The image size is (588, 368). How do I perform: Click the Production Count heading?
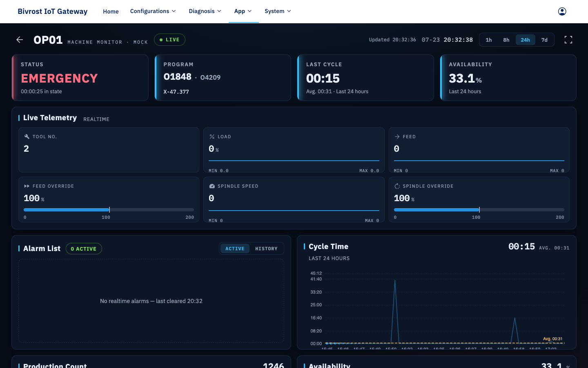(x=55, y=366)
